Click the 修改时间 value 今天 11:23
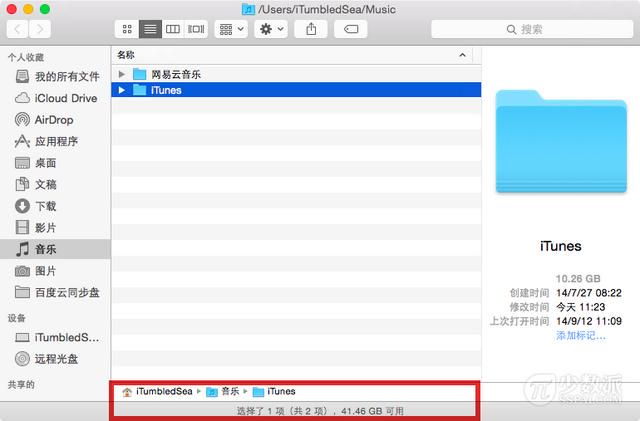 pos(580,307)
